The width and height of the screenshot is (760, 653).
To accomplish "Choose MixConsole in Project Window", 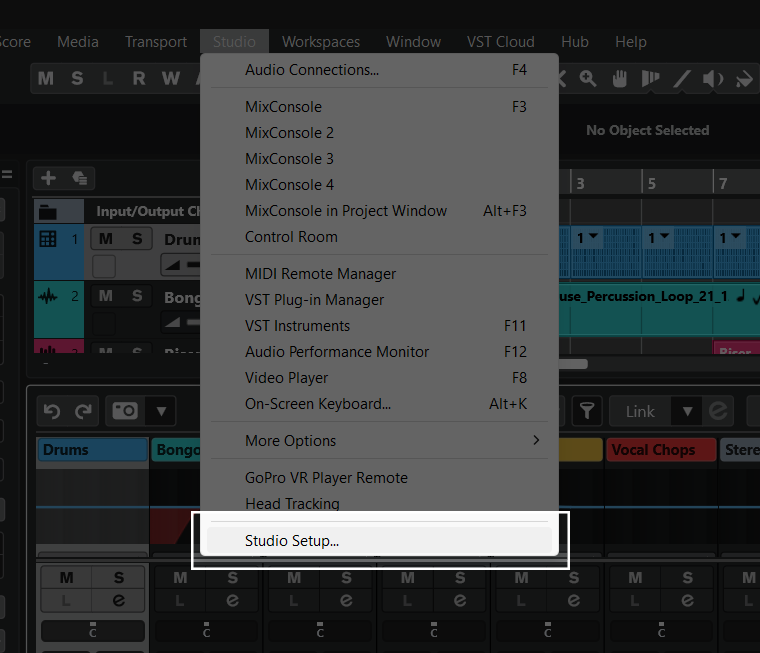I will 379,211.
